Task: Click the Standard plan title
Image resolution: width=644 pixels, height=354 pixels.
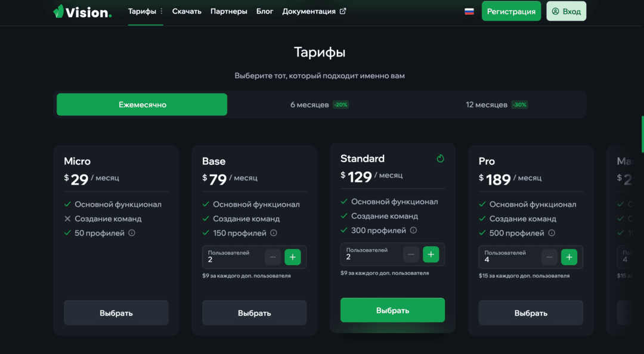Action: tap(363, 159)
